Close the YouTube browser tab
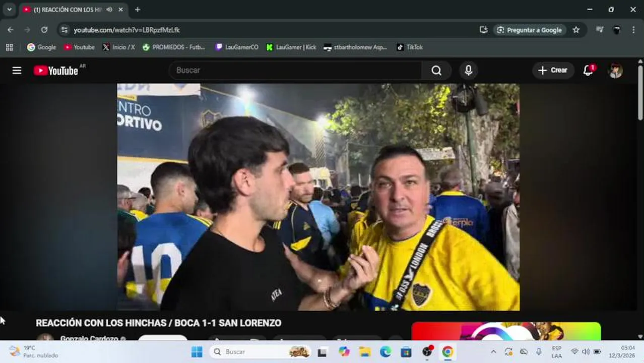 coord(120,10)
